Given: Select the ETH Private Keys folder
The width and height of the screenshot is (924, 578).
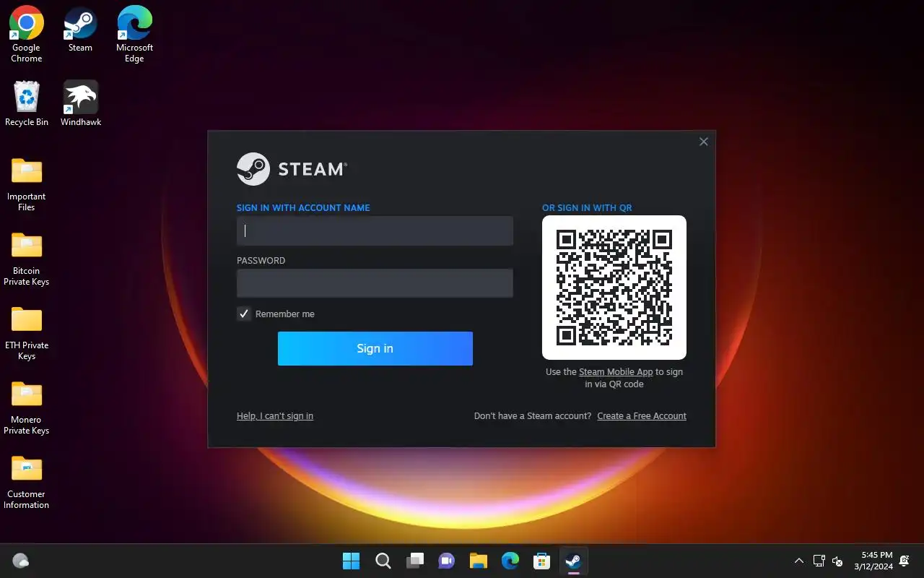Looking at the screenshot, I should (x=27, y=333).
